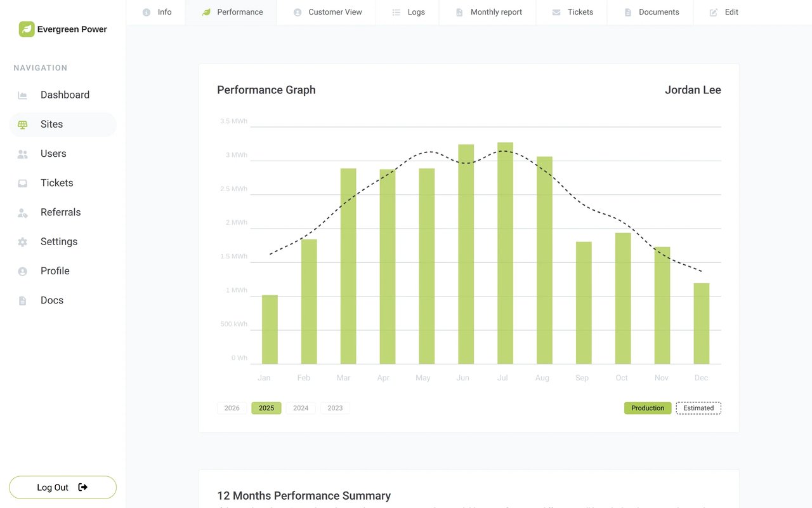Click the Info circle icon in top tabs
The width and height of the screenshot is (812, 508).
(147, 12)
